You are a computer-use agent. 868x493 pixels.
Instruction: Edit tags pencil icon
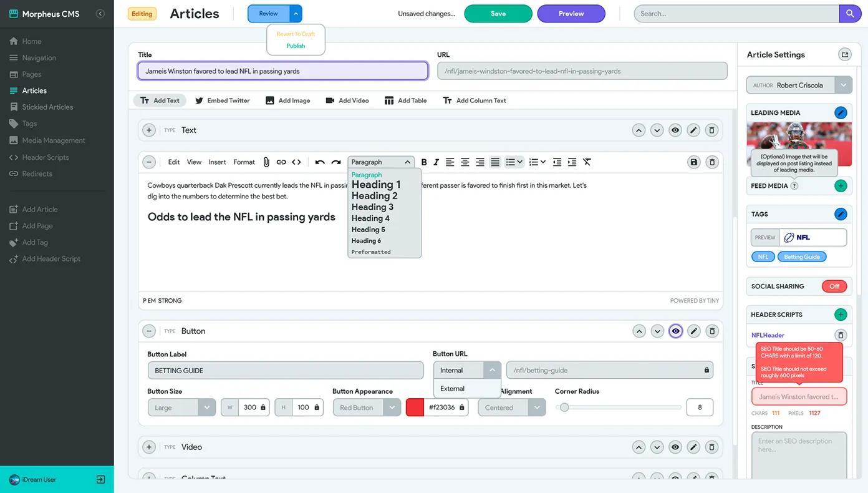coord(841,214)
